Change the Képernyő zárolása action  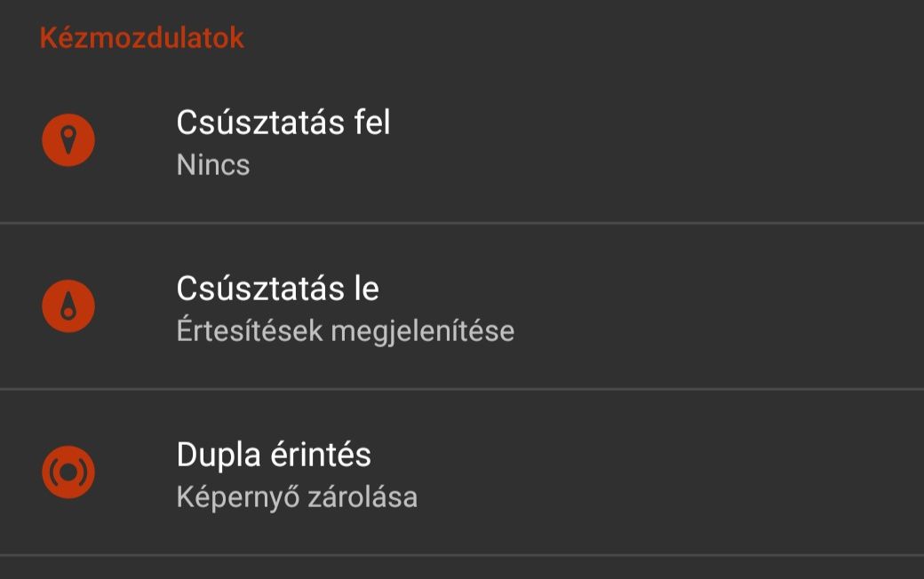point(297,497)
